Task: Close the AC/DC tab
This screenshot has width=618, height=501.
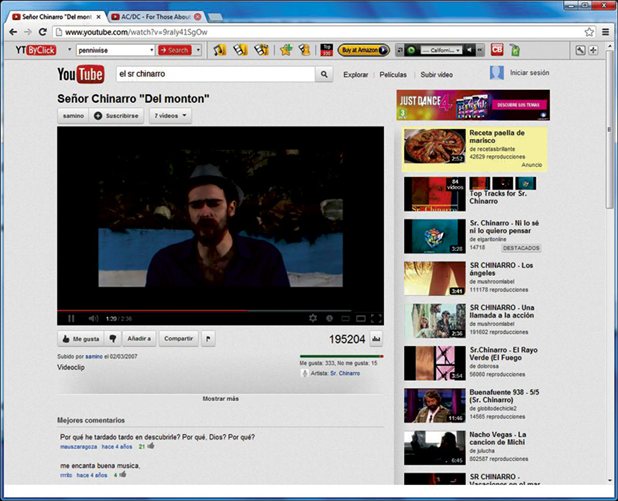Action: click(x=198, y=17)
